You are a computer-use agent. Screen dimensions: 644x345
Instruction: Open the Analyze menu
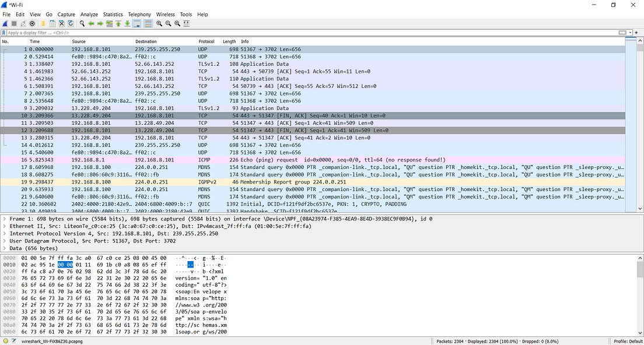(89, 15)
